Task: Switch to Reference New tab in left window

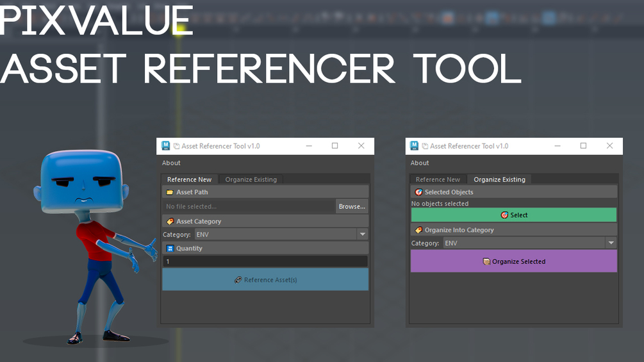Action: pos(189,179)
